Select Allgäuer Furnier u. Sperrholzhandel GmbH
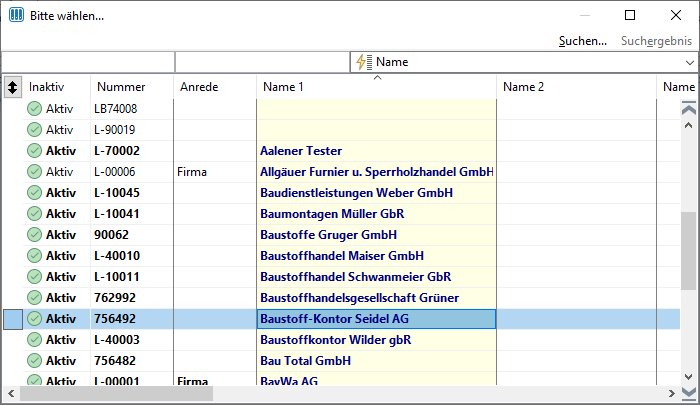 pos(377,172)
